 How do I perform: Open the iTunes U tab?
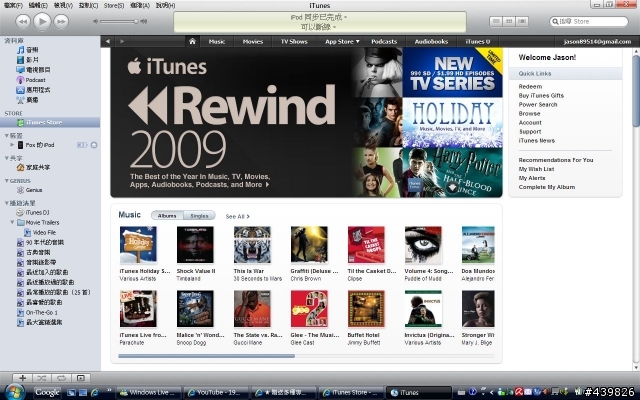pos(478,41)
